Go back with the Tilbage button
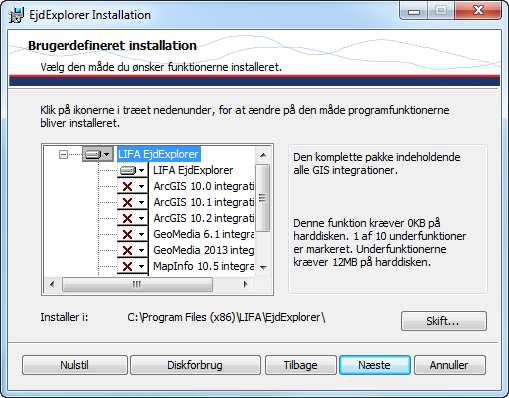This screenshot has width=509, height=398. click(x=301, y=365)
